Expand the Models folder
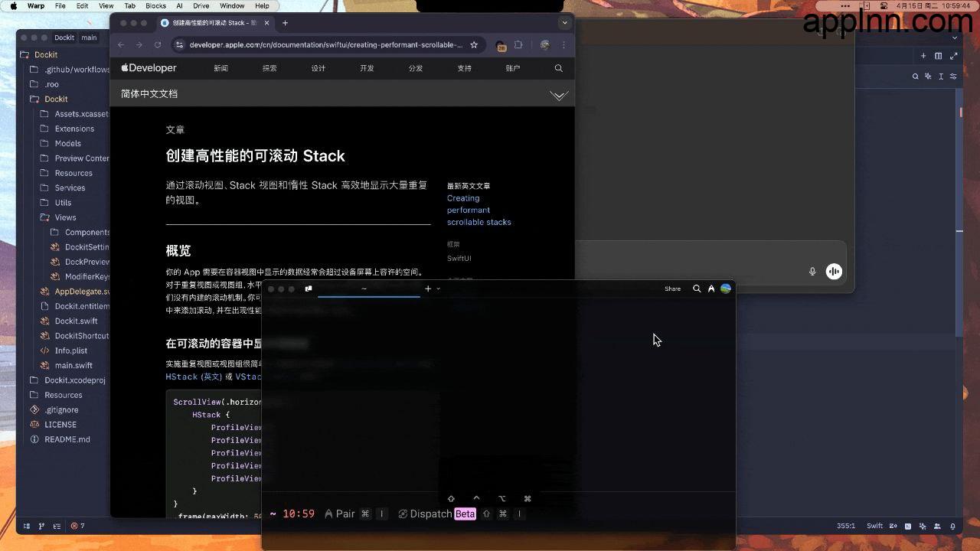The width and height of the screenshot is (980, 551). [x=67, y=143]
